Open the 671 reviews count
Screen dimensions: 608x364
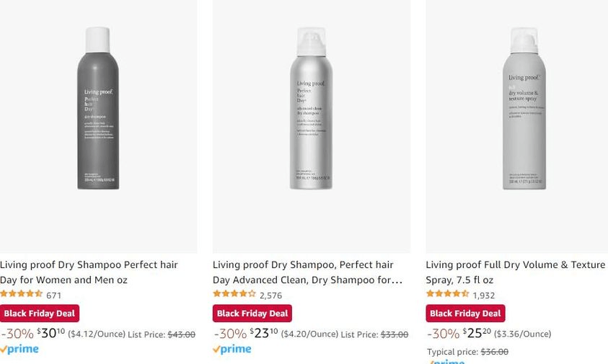click(x=54, y=295)
